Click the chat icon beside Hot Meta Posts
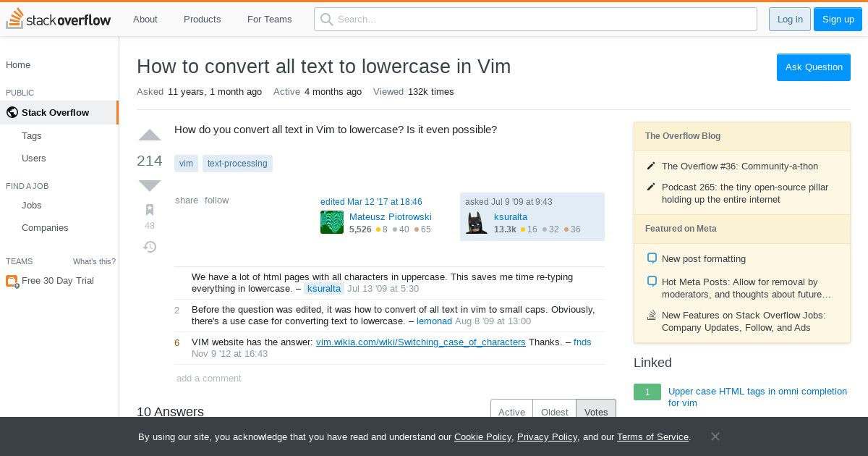Image resolution: width=868 pixels, height=456 pixels. coord(652,282)
